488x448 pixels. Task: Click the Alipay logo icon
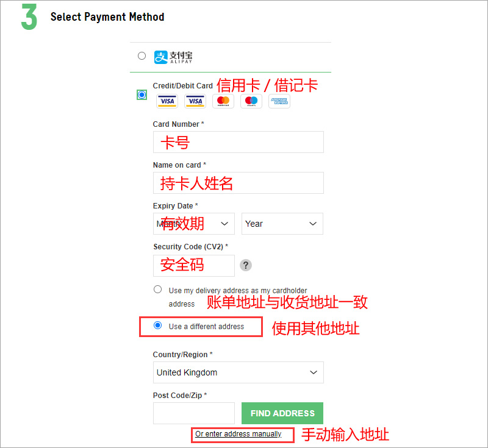click(173, 57)
